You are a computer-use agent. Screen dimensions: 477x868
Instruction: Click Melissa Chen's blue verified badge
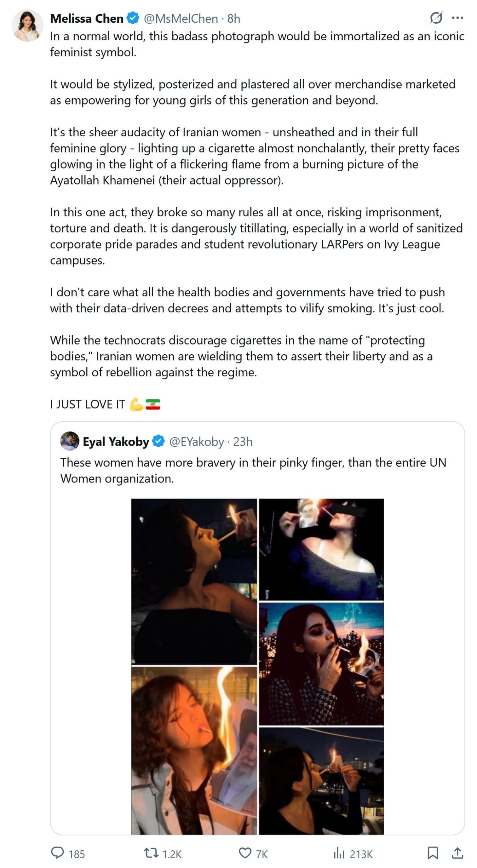click(133, 18)
